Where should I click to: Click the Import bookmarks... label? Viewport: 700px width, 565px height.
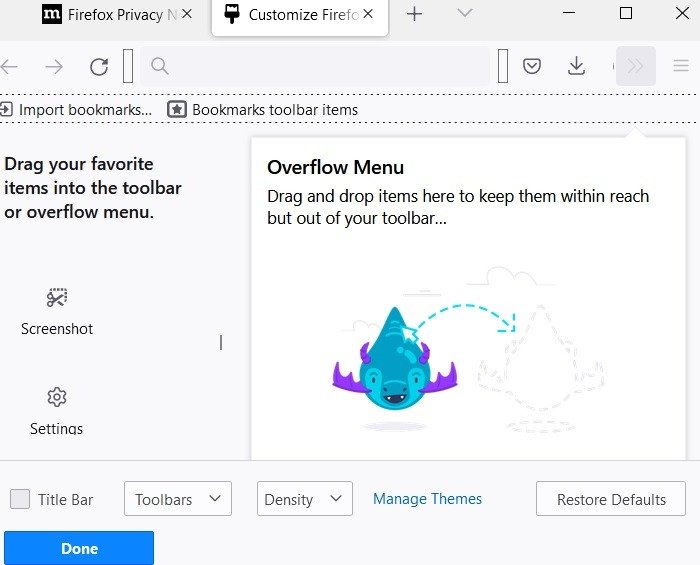coord(85,110)
